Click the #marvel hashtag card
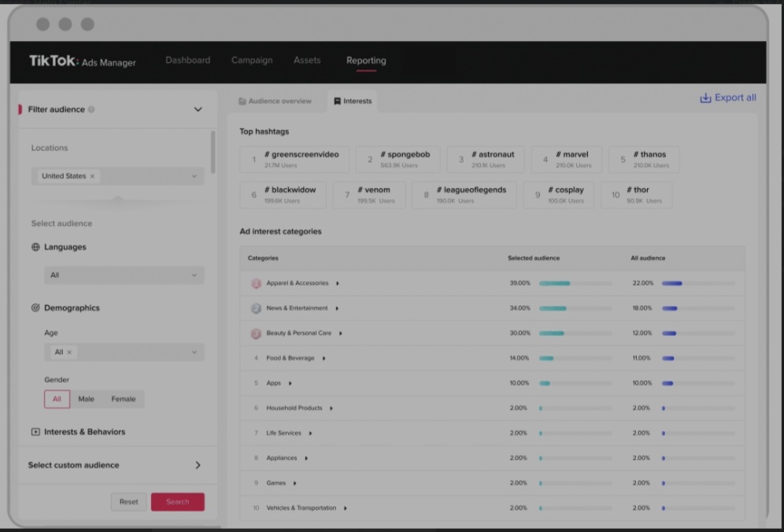 tap(567, 160)
